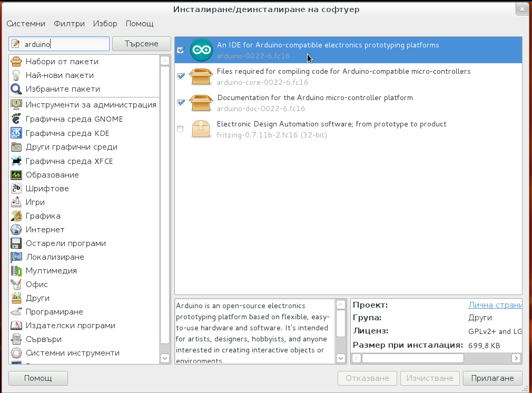Open the Филтри menu
532x393 pixels.
click(x=69, y=24)
